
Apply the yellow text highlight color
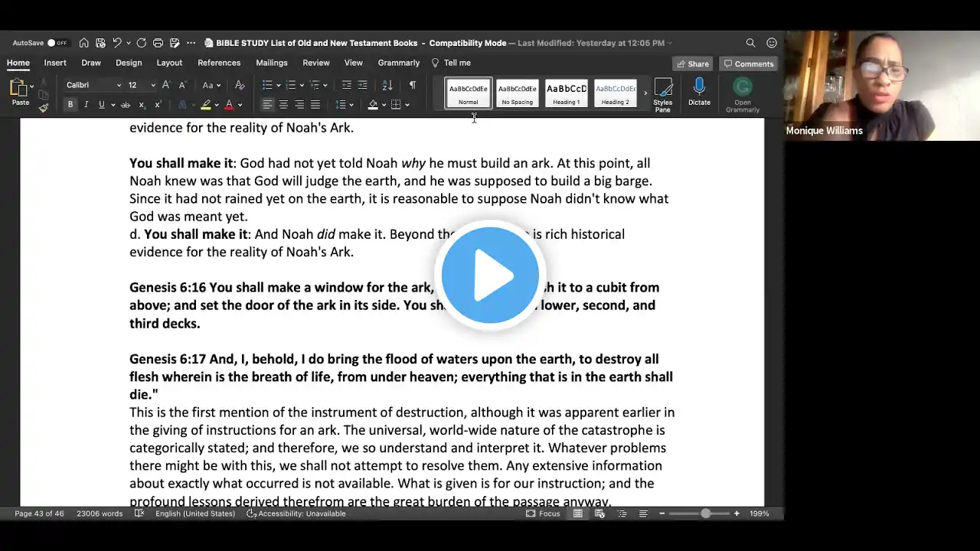(x=205, y=105)
